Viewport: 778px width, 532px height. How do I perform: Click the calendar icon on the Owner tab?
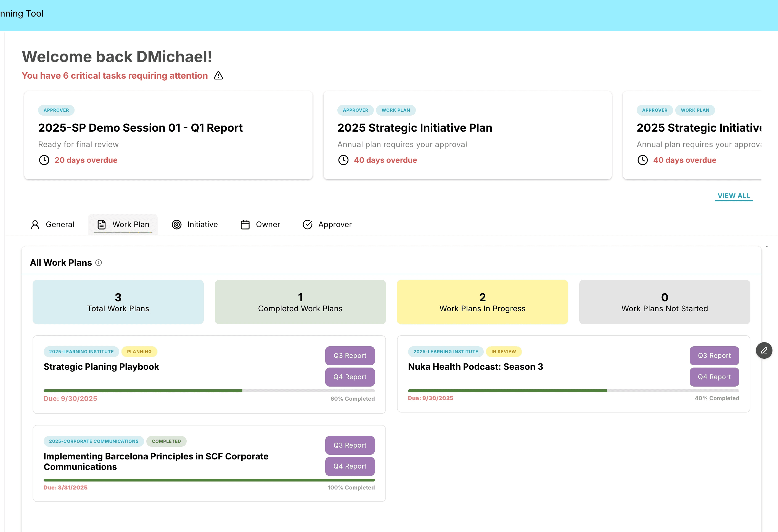(245, 225)
